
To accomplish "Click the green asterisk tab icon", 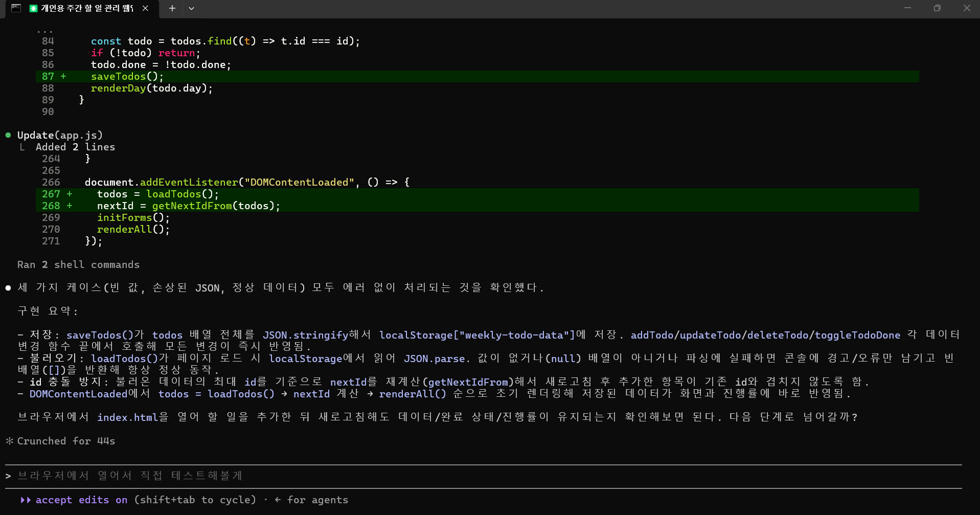I will click(33, 8).
